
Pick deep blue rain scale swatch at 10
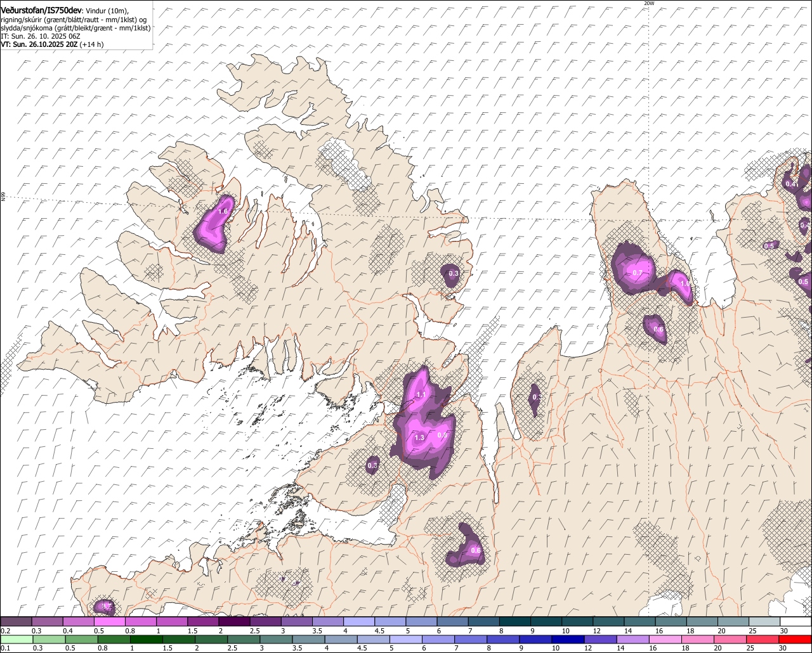[x=569, y=639]
